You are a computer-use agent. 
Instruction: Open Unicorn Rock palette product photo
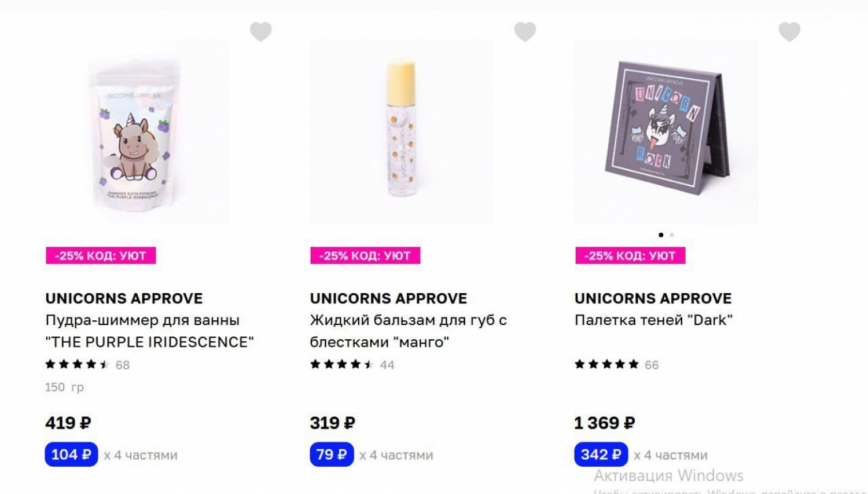coord(665,132)
